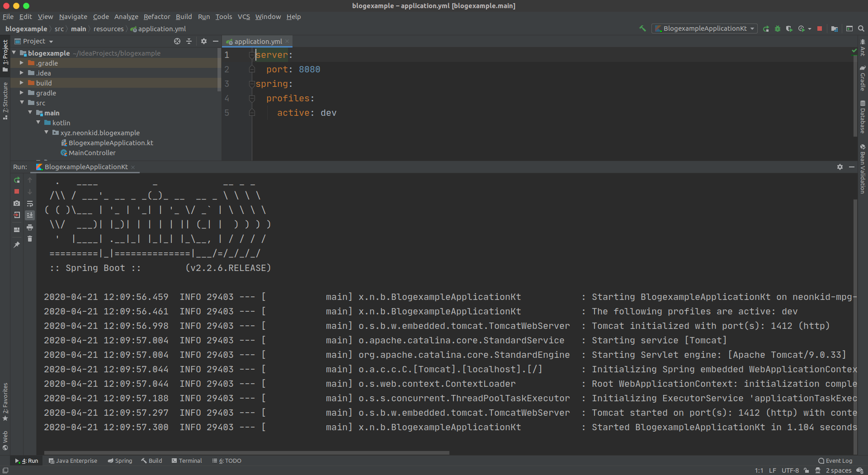The image size is (868, 475).
Task: Click locate opened file target icon
Action: pyautogui.click(x=177, y=41)
